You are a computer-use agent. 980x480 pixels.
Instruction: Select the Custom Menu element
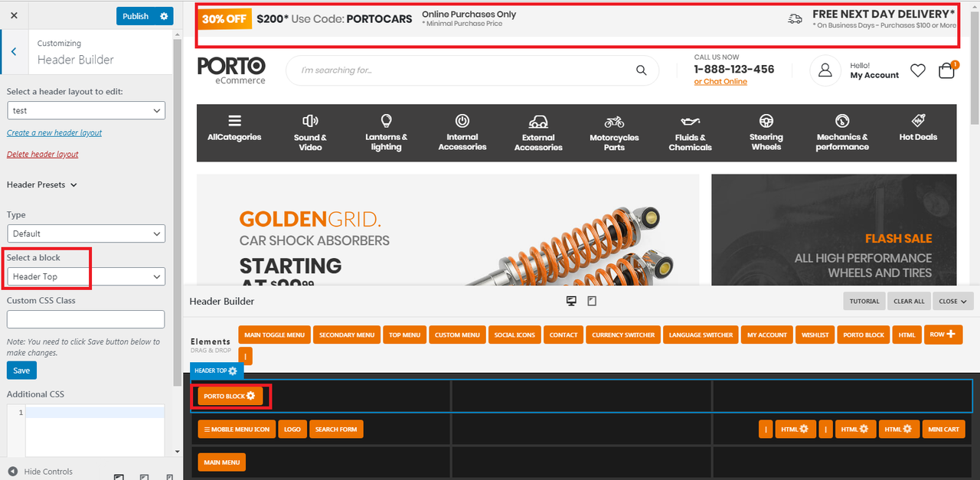pos(457,335)
